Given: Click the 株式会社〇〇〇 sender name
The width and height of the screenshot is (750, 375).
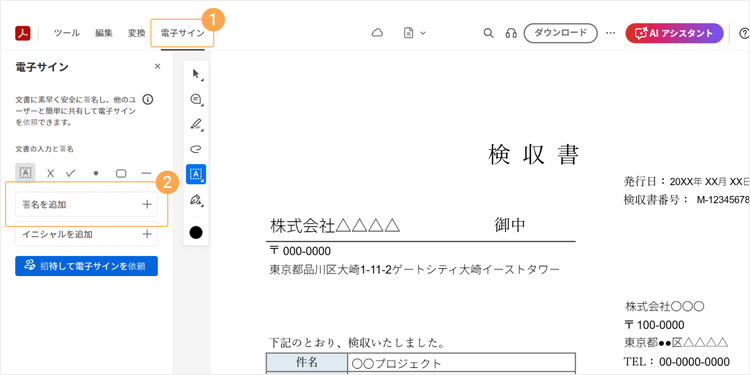Looking at the screenshot, I should click(x=665, y=306).
